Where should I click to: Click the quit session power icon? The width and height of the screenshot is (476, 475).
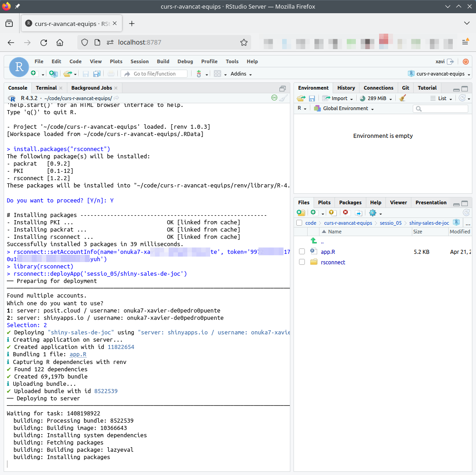point(466,61)
